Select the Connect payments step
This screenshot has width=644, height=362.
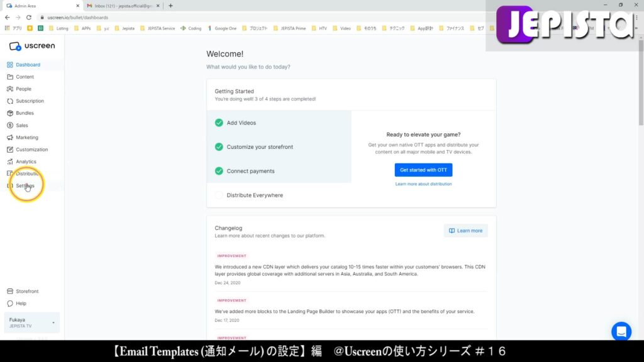(279, 171)
